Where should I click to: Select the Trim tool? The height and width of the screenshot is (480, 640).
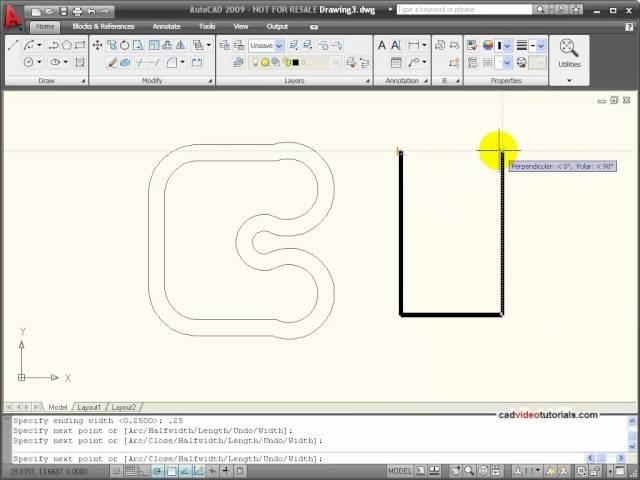coord(141,62)
